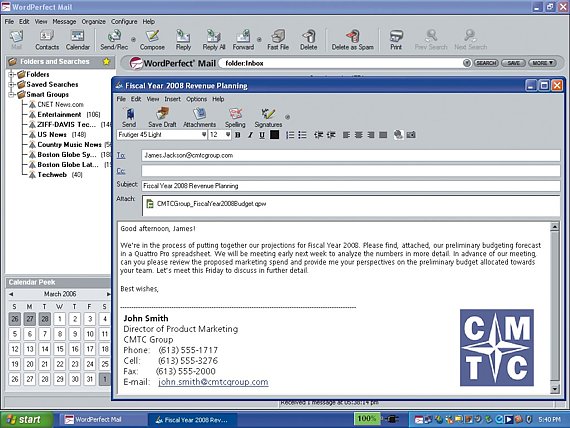This screenshot has width=570, height=428.
Task: Open the compose window Edit menu
Action: (136, 99)
